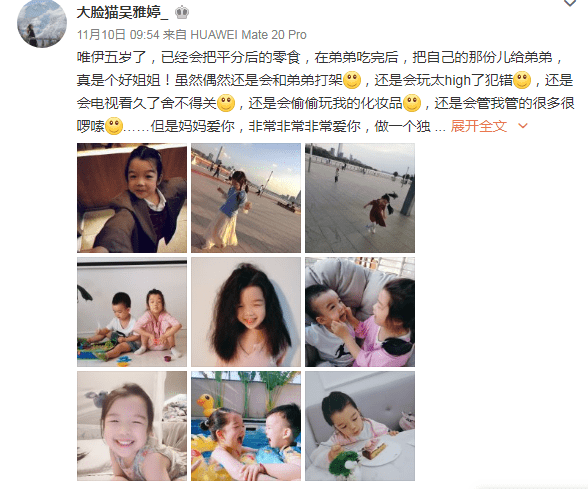Expand the post with 展开全文
This screenshot has height=489, width=588.
tap(478, 126)
